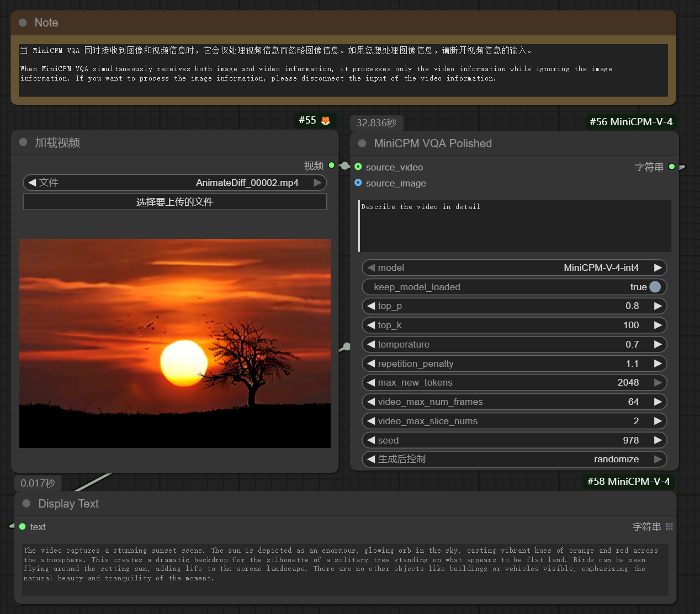
Task: Increase video_max_slice_nums with right arrow
Action: click(x=657, y=421)
